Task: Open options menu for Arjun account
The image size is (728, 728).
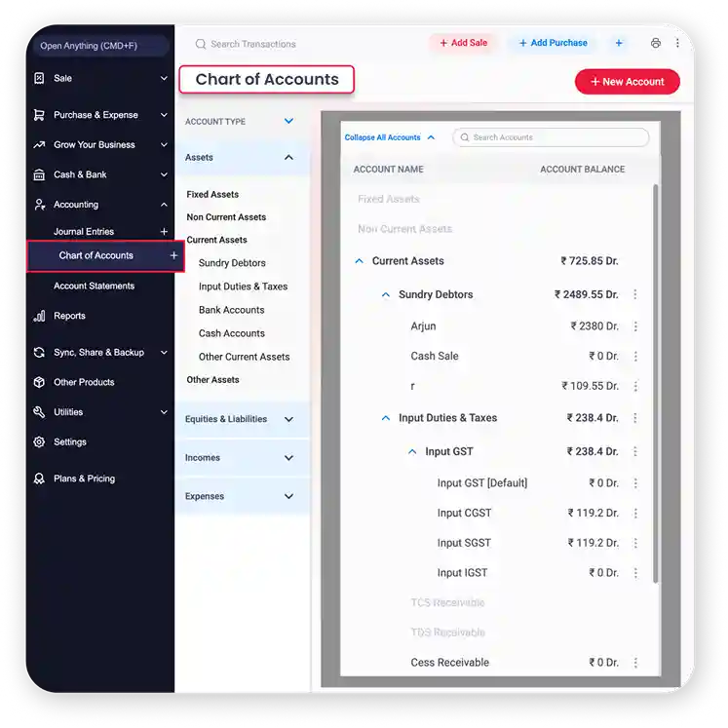Action: tap(635, 326)
